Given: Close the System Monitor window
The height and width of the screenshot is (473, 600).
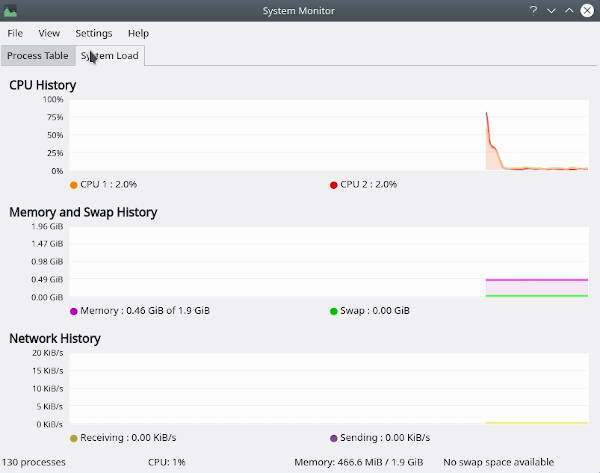Looking at the screenshot, I should [x=587, y=10].
